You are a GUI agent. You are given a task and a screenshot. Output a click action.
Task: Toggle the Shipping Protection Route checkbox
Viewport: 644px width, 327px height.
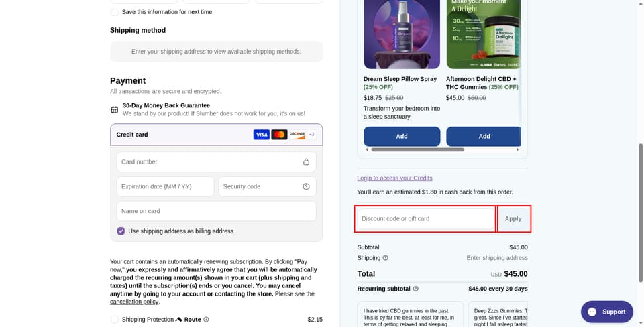pos(115,319)
